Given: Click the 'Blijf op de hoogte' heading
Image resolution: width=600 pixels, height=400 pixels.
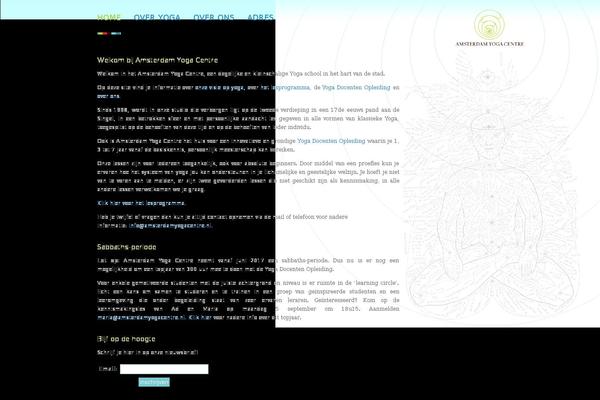Looking at the screenshot, I should [x=126, y=339].
